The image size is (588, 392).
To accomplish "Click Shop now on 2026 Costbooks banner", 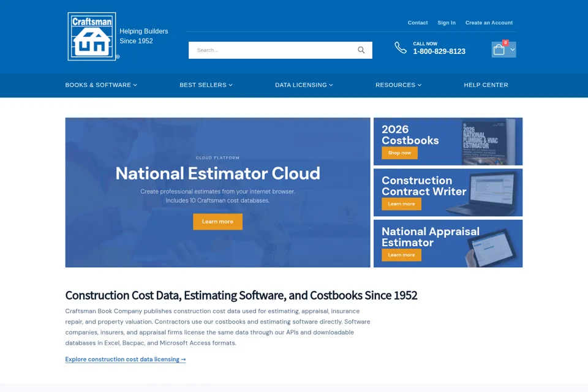I will pyautogui.click(x=399, y=153).
